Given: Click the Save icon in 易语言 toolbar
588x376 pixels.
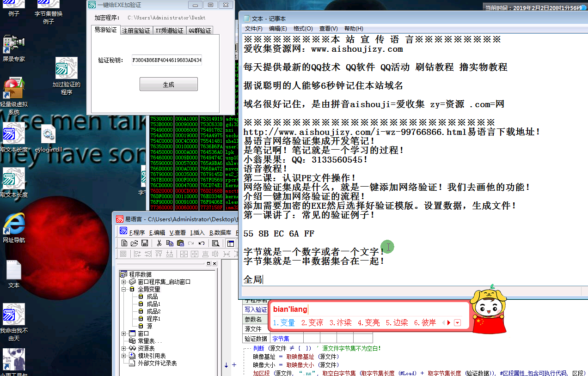Looking at the screenshot, I should point(145,243).
